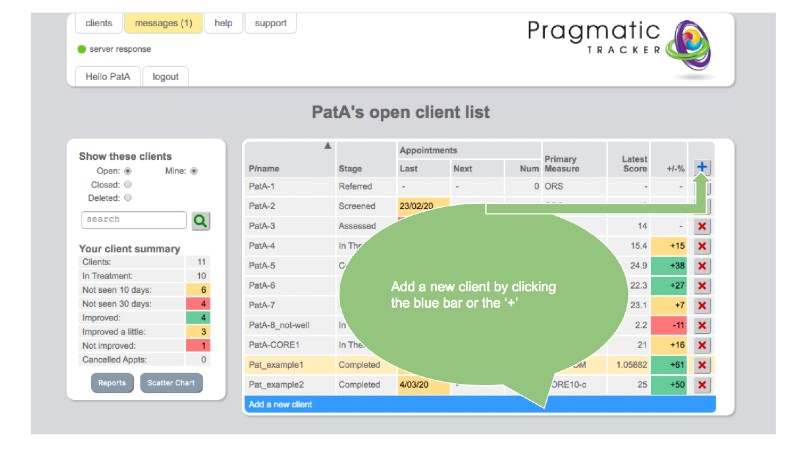Click red X for Pat_example2 row
Viewport: 800px width, 458px height.
[702, 384]
